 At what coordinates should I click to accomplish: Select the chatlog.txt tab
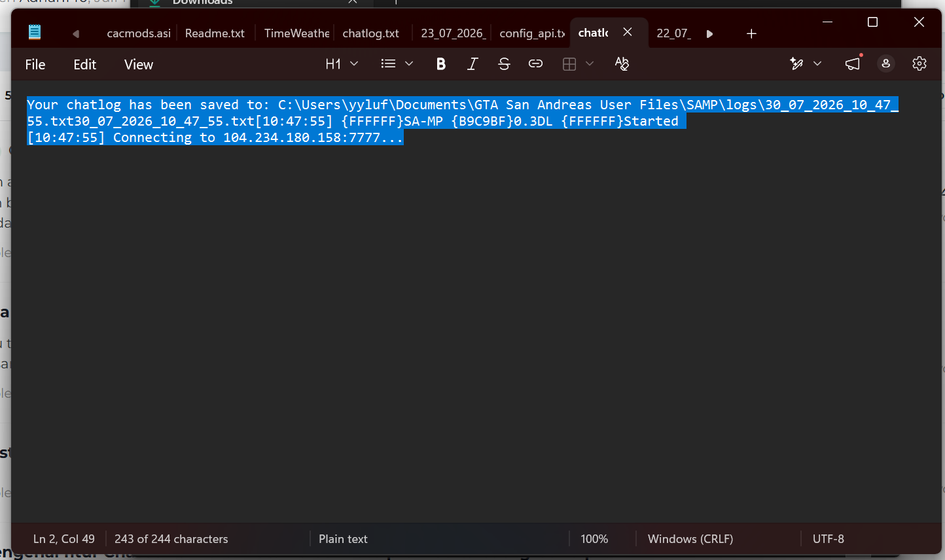tap(370, 33)
